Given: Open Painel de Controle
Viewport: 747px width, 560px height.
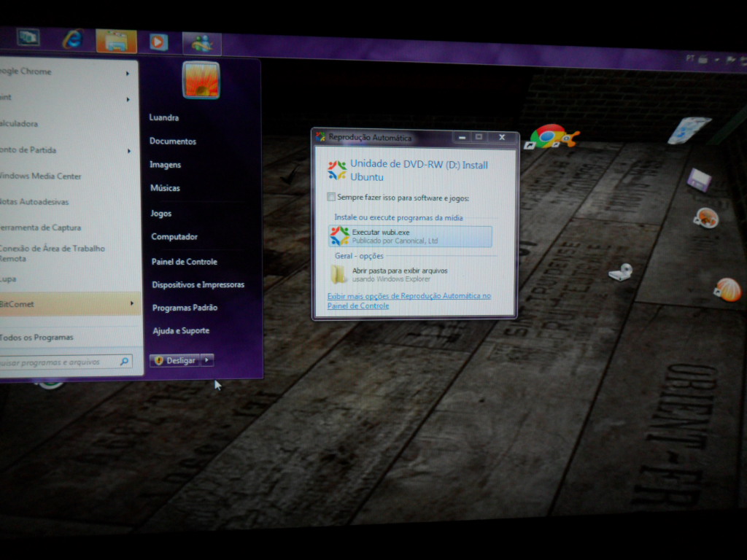Looking at the screenshot, I should [185, 262].
